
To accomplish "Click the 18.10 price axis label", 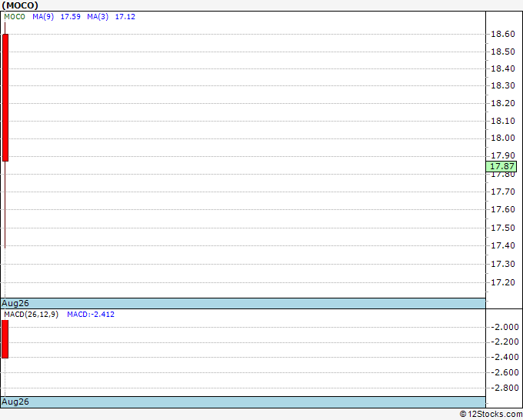I will coord(503,121).
